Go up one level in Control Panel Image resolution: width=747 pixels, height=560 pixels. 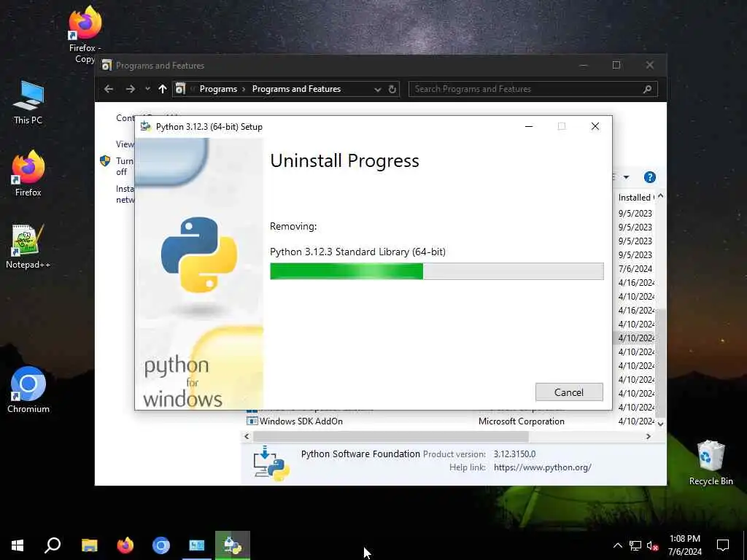pos(163,89)
